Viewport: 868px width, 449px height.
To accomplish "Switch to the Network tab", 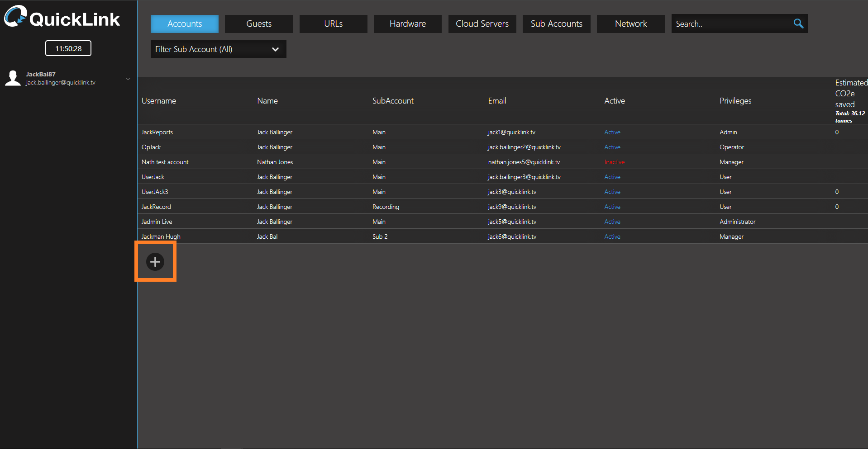I will [x=630, y=24].
